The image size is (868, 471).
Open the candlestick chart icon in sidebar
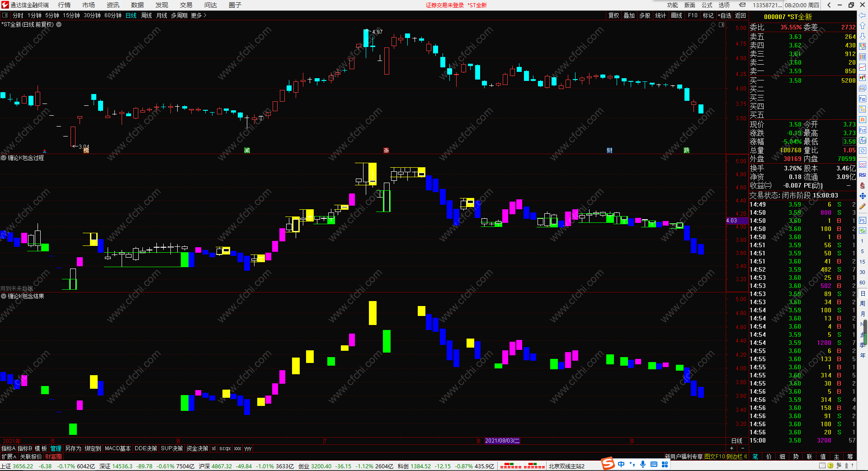pyautogui.click(x=863, y=78)
